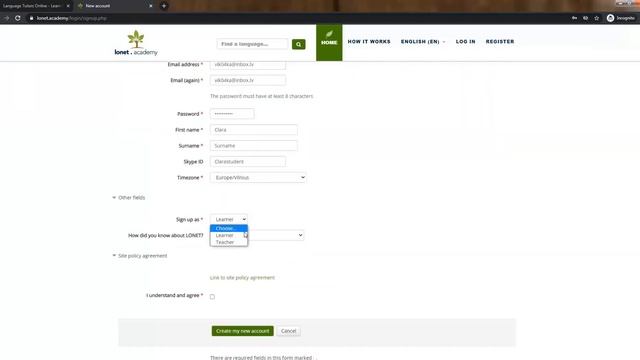Open the Link to site policy agreement

[x=242, y=278]
